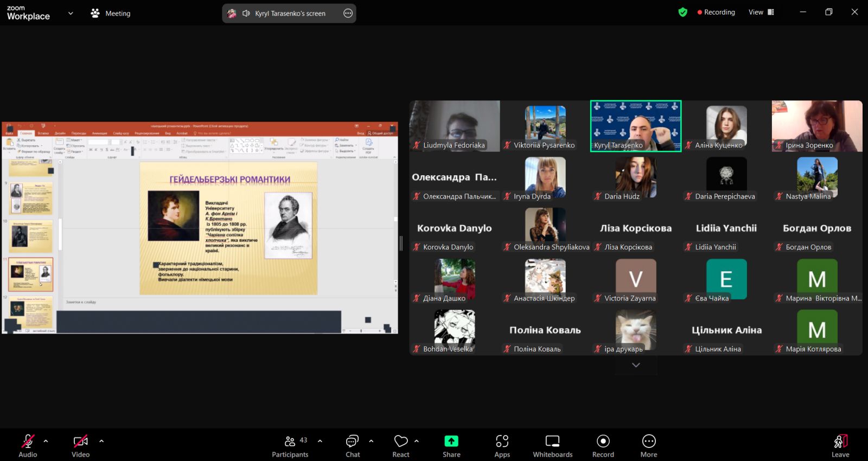
Task: Expand video options arrow next to Video
Action: click(101, 441)
